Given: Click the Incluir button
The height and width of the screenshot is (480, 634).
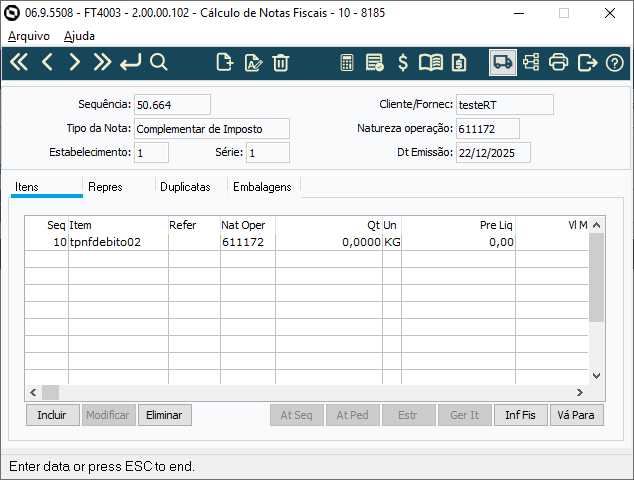Looking at the screenshot, I should coord(53,415).
